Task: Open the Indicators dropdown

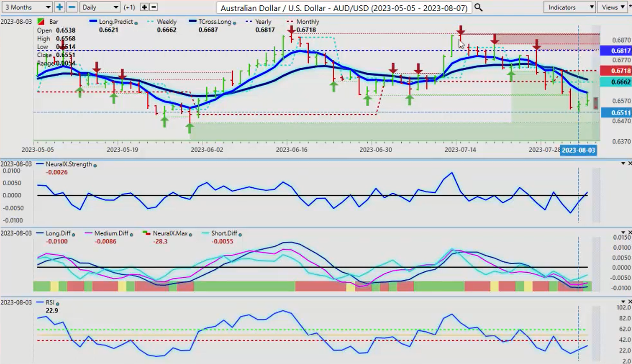Action: [x=569, y=7]
